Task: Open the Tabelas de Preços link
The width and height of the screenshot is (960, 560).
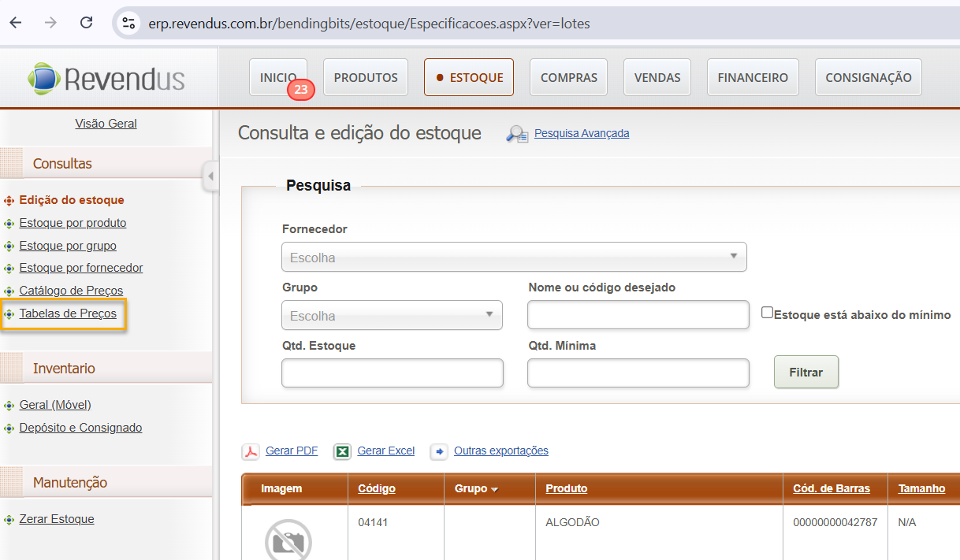Action: coord(68,313)
